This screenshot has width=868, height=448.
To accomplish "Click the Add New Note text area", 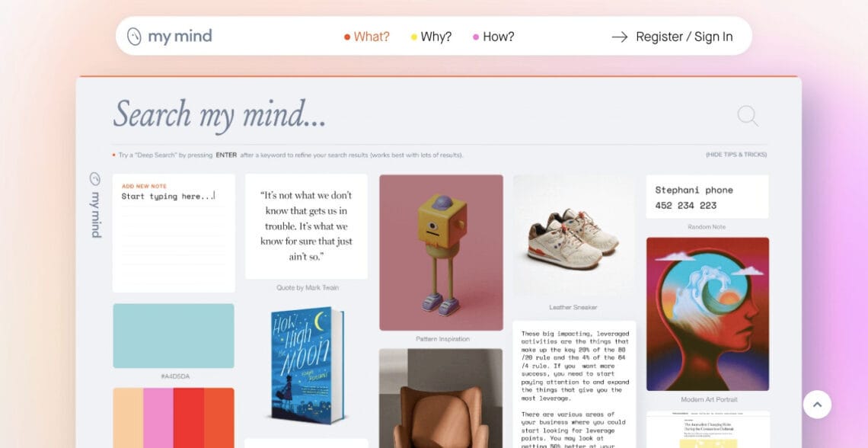I will tap(174, 233).
